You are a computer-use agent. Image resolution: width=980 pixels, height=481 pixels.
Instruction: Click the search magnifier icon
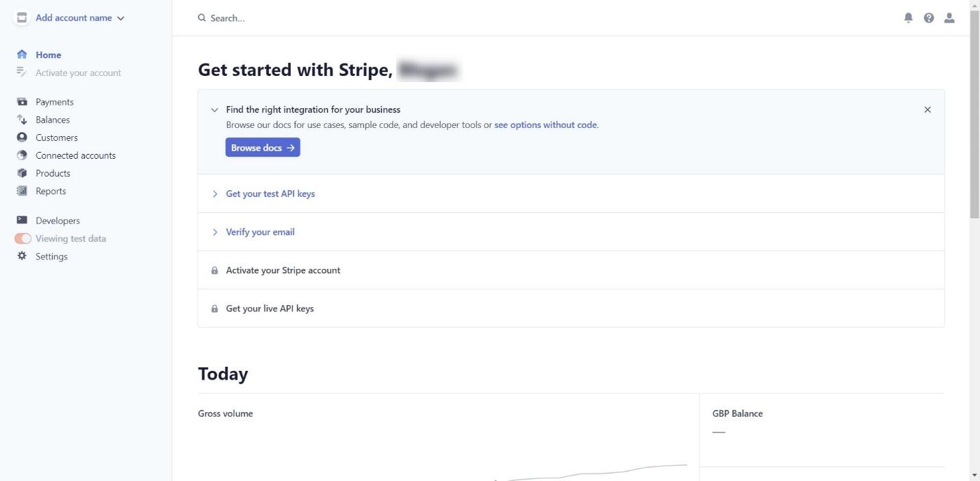202,18
